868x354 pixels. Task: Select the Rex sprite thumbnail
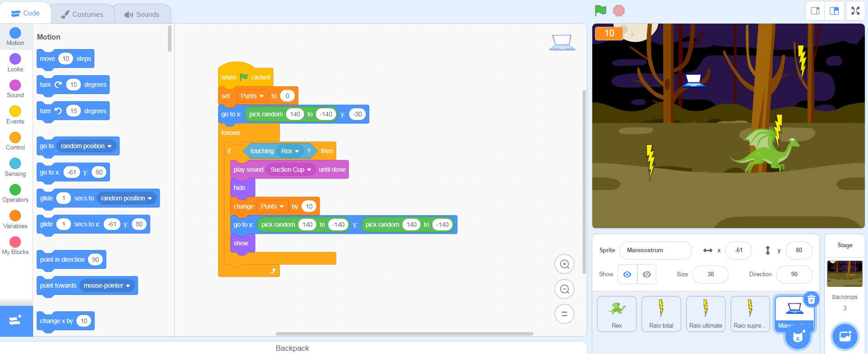point(616,314)
